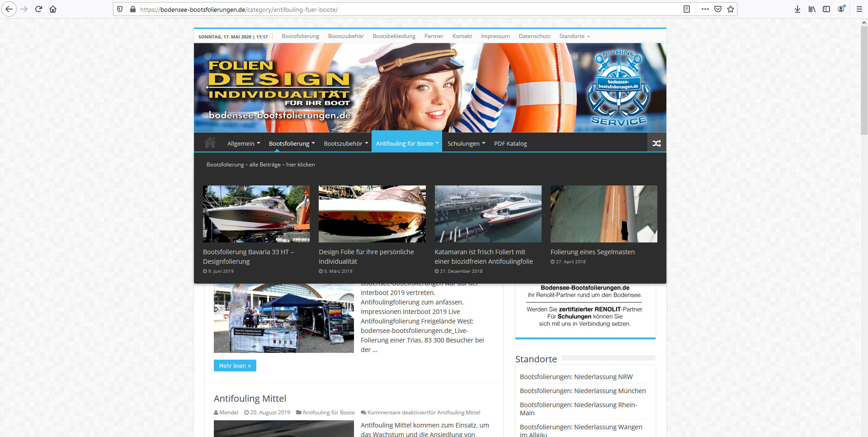This screenshot has height=437, width=868.
Task: Save page to Pocket icon
Action: coord(718,9)
